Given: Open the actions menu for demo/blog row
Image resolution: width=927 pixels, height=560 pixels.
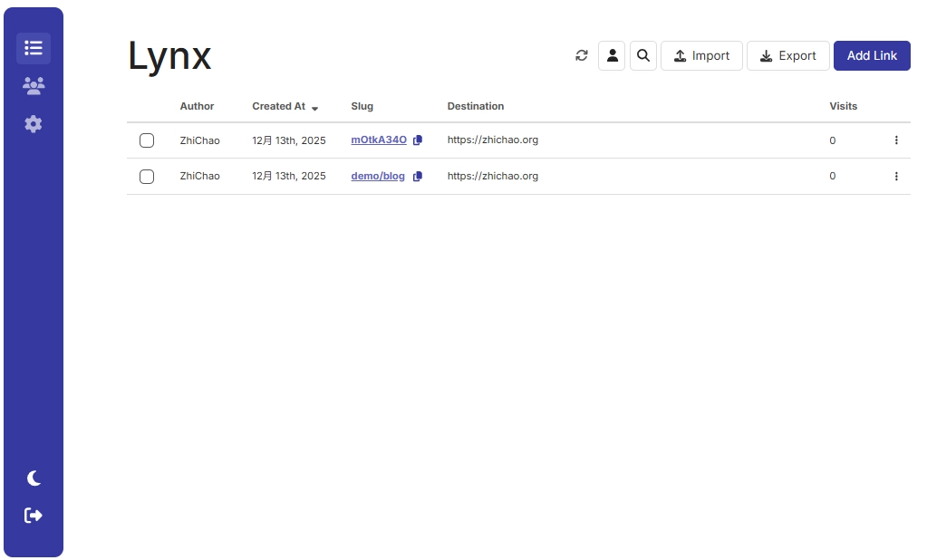Looking at the screenshot, I should [896, 177].
